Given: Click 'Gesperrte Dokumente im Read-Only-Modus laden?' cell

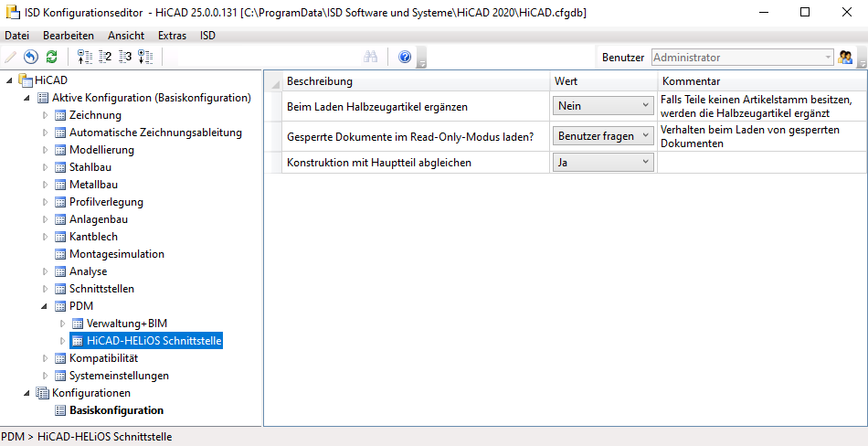Looking at the screenshot, I should point(416,136).
